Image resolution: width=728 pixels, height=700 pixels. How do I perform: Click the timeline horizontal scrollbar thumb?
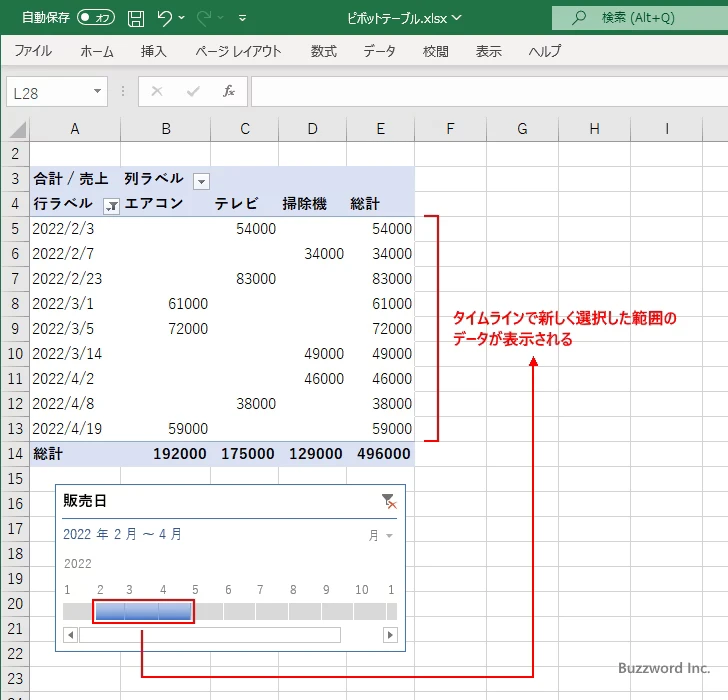coord(210,635)
